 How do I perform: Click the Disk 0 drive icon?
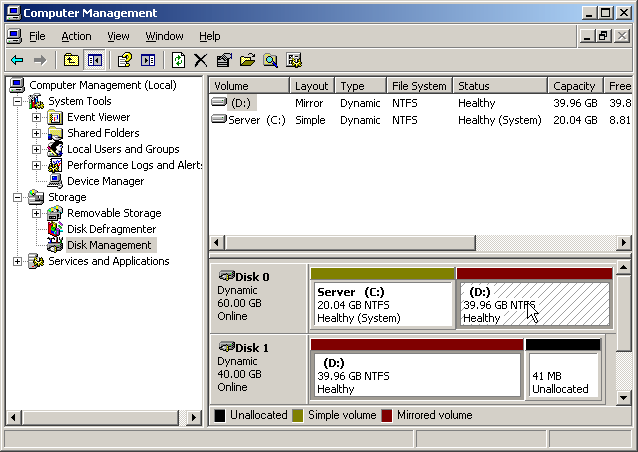227,276
